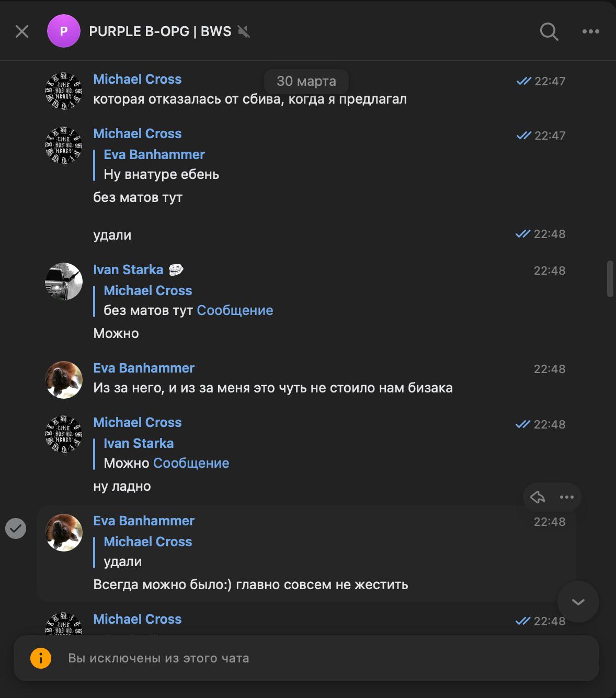Click the orange info icon in the excluded notice
The width and height of the screenshot is (616, 698).
[x=41, y=658]
